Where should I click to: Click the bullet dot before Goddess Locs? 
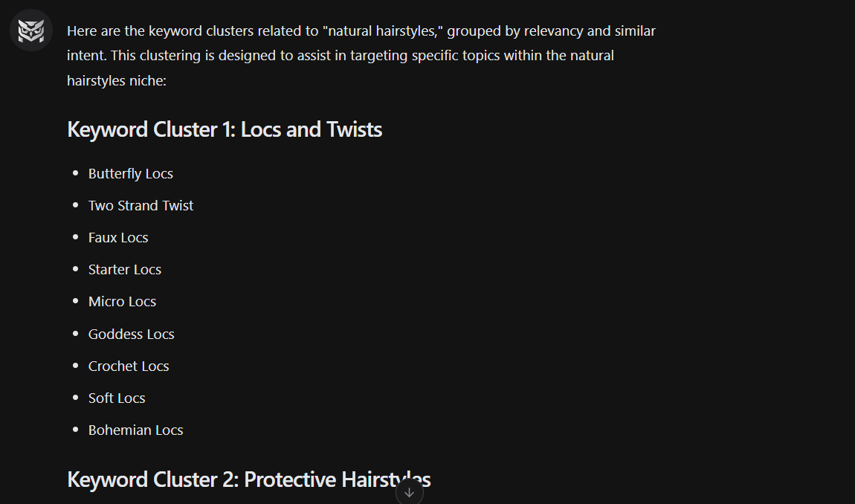[75, 334]
